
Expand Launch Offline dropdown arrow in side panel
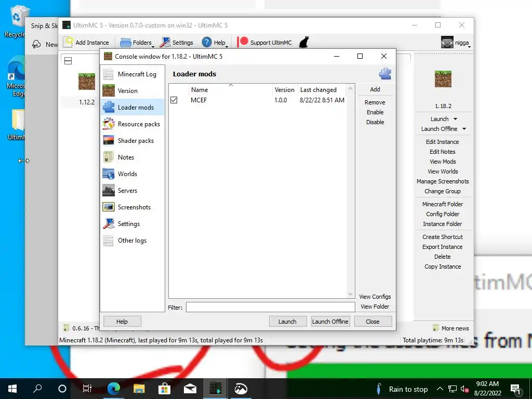pyautogui.click(x=464, y=129)
